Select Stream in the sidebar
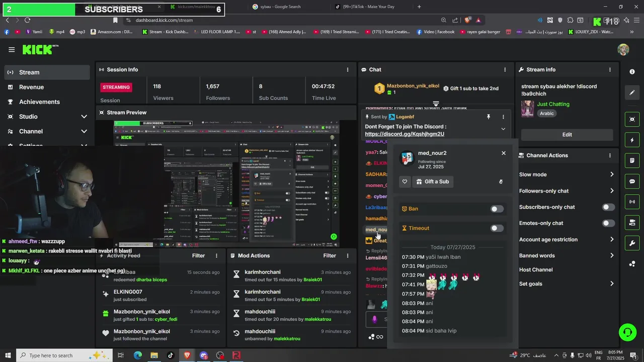 [x=48, y=72]
